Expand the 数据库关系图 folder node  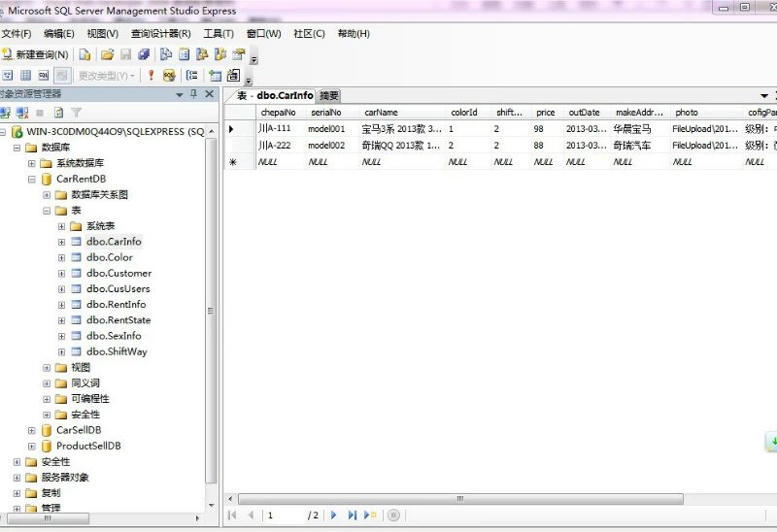47,195
